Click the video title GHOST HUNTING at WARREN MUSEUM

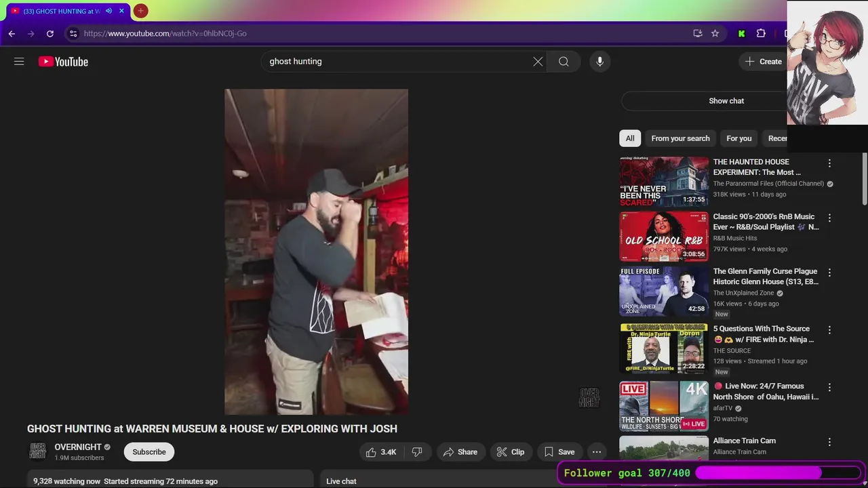212,429
